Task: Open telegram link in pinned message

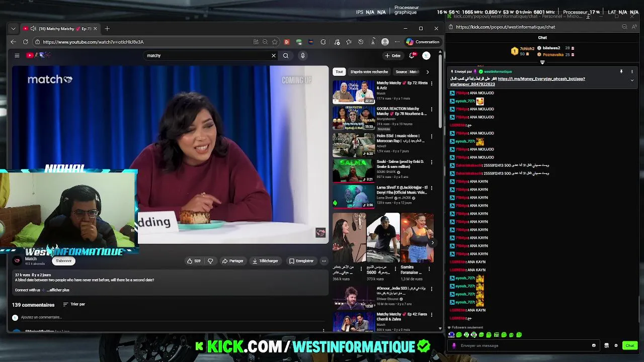Action: [518, 81]
